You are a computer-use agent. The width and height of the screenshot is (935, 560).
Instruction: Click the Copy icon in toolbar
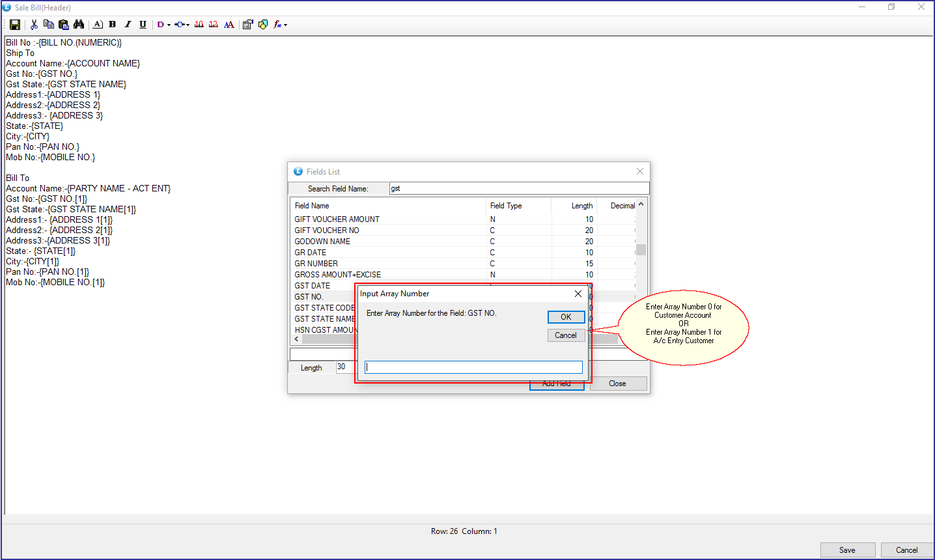tap(49, 25)
